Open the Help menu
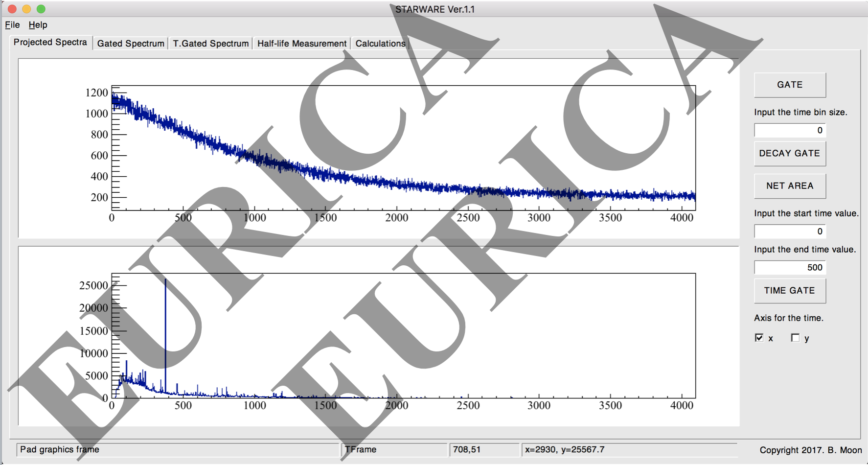 [38, 25]
